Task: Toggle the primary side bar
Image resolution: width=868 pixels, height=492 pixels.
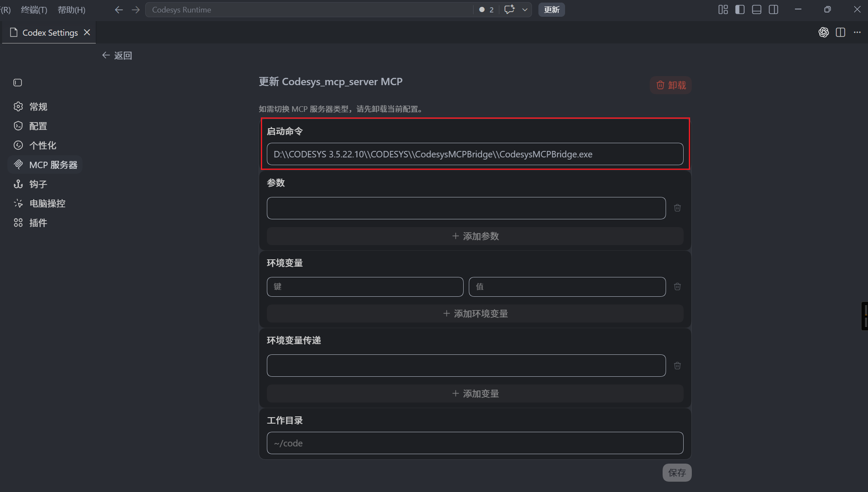Action: tap(740, 9)
